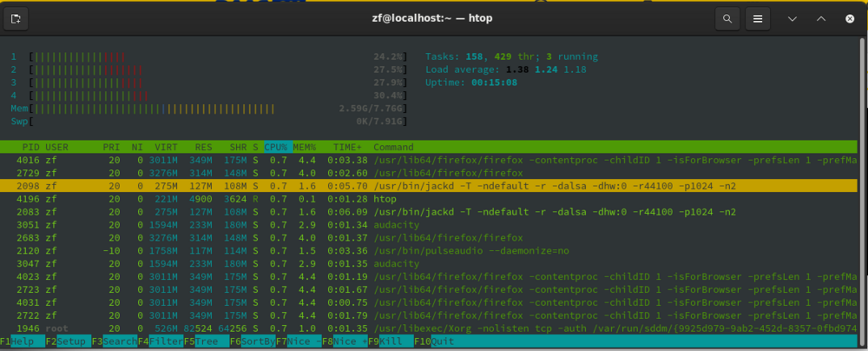Sort by Command column header

393,147
